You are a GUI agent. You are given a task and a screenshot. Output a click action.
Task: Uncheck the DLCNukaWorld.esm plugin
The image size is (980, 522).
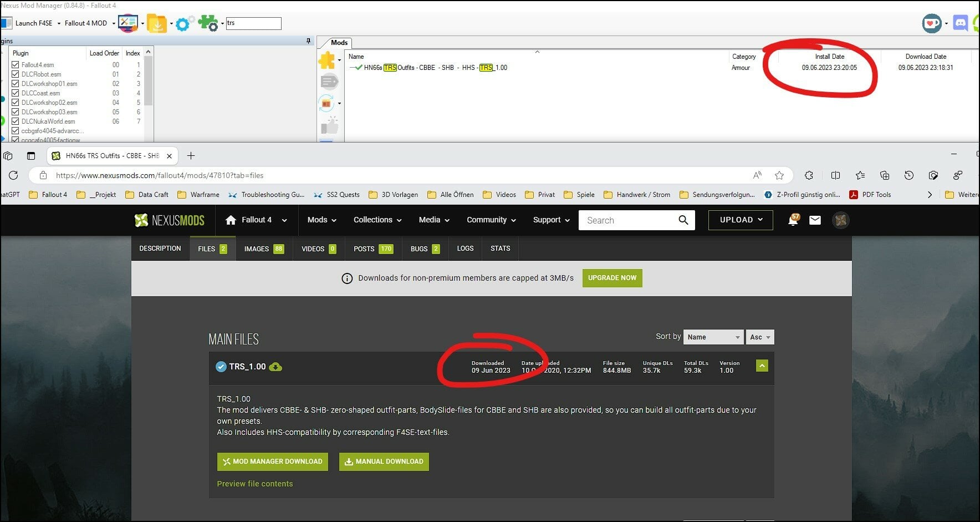tap(16, 121)
